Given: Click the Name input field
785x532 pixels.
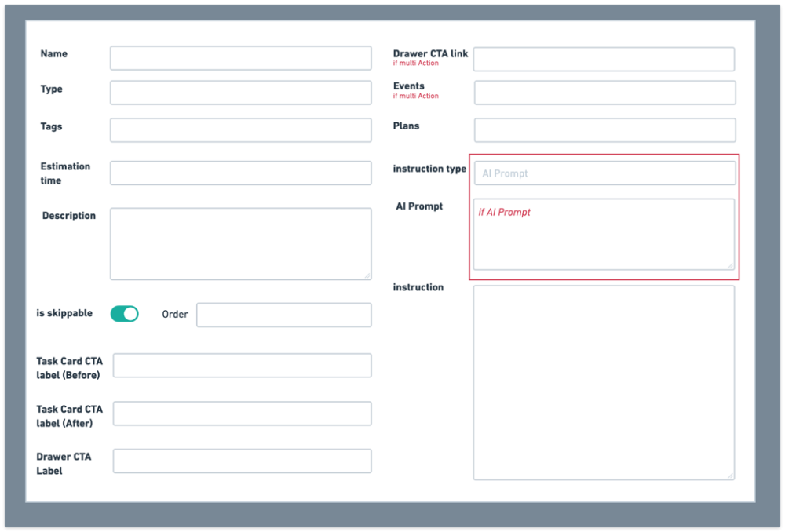Looking at the screenshot, I should tap(240, 58).
